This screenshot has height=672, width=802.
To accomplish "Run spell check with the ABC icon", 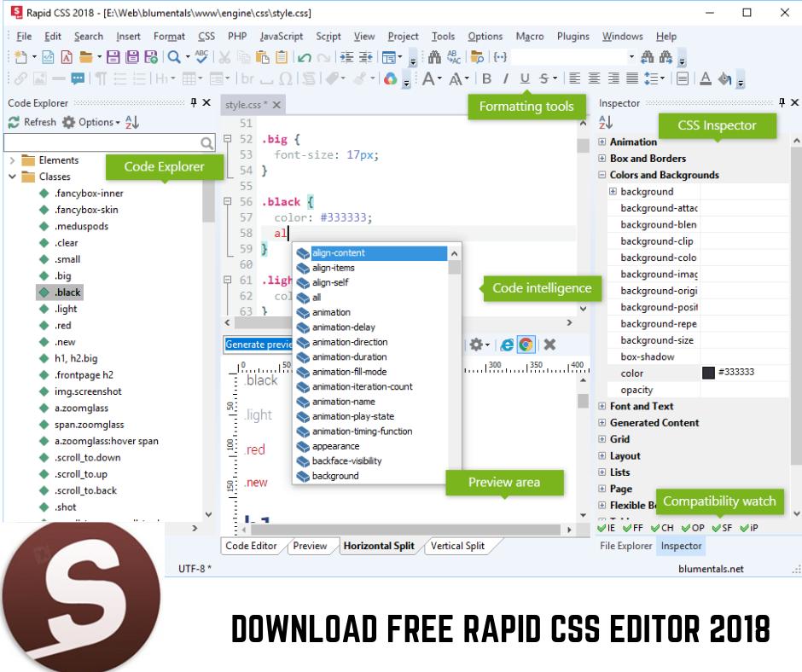I will click(x=201, y=57).
